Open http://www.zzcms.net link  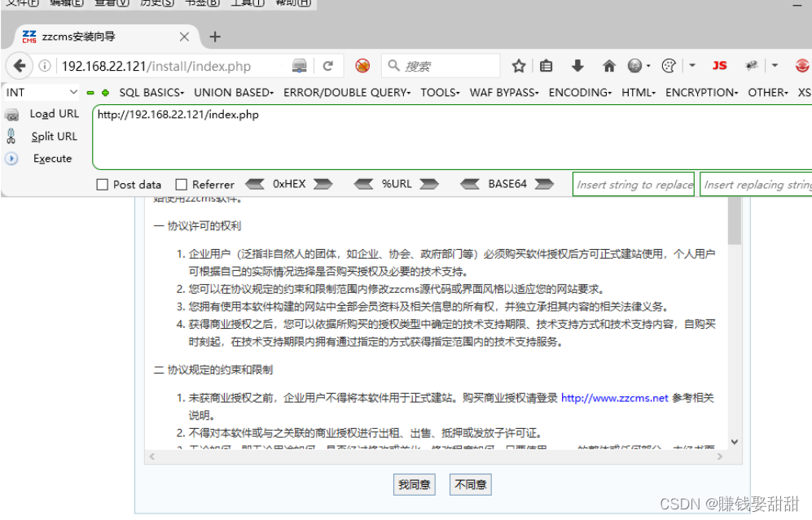click(x=615, y=398)
